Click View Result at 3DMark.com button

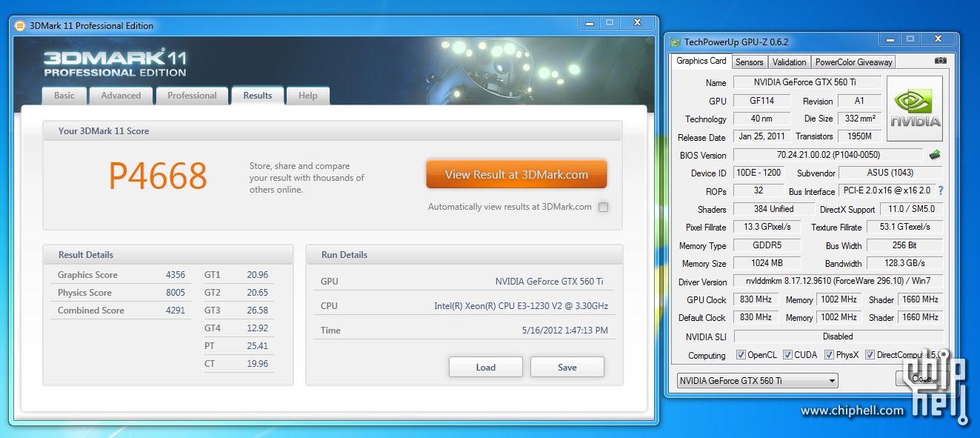[516, 175]
